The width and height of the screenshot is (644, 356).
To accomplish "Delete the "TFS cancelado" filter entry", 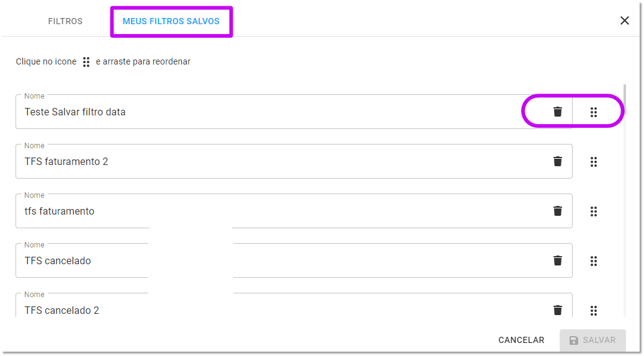I will 557,260.
